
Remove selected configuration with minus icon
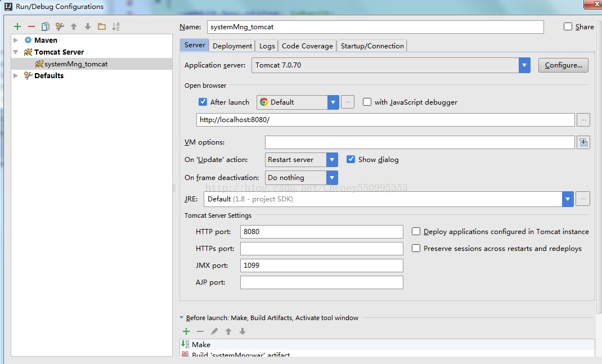[x=32, y=26]
